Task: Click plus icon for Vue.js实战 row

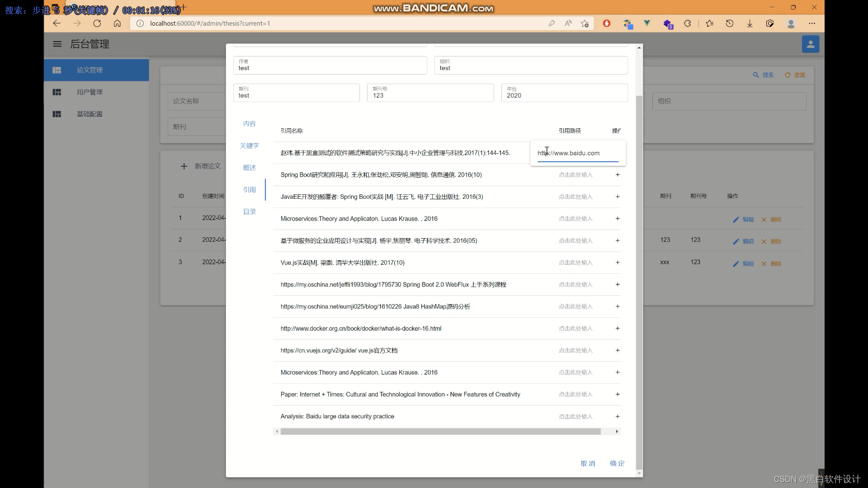Action: tap(618, 263)
